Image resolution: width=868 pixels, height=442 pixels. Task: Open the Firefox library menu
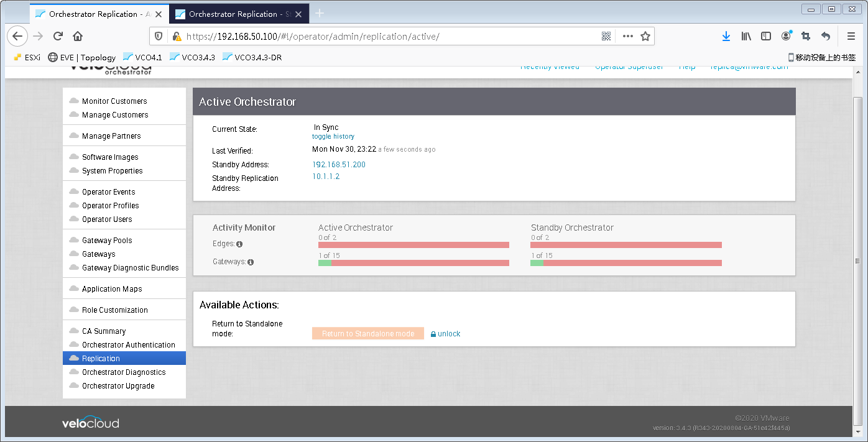tap(746, 36)
